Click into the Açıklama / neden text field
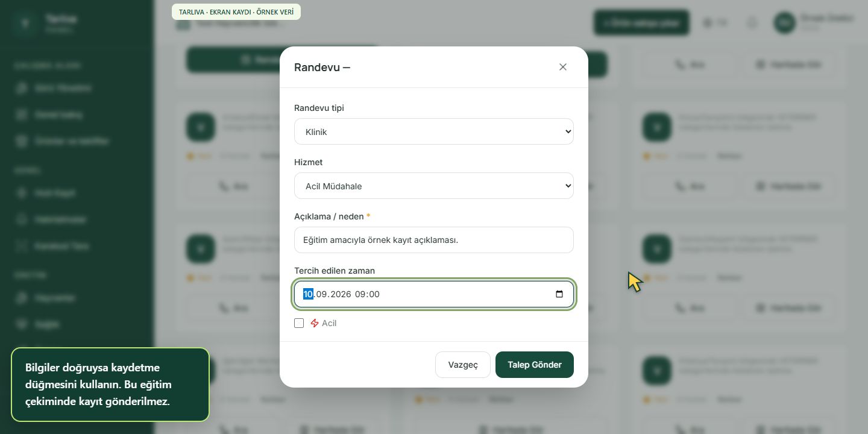 (x=434, y=240)
